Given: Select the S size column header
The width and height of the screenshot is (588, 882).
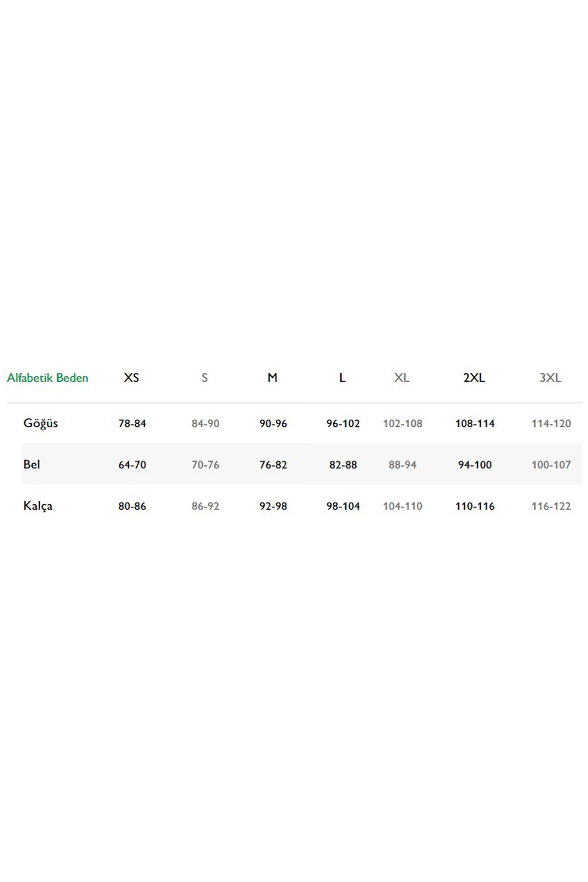Looking at the screenshot, I should 205,378.
